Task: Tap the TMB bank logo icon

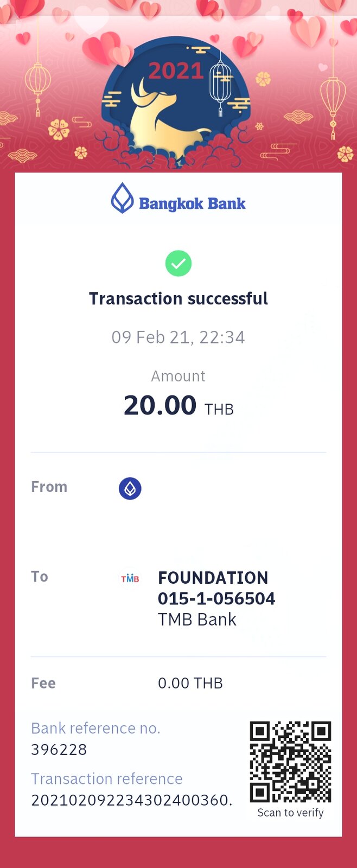Action: tap(130, 578)
